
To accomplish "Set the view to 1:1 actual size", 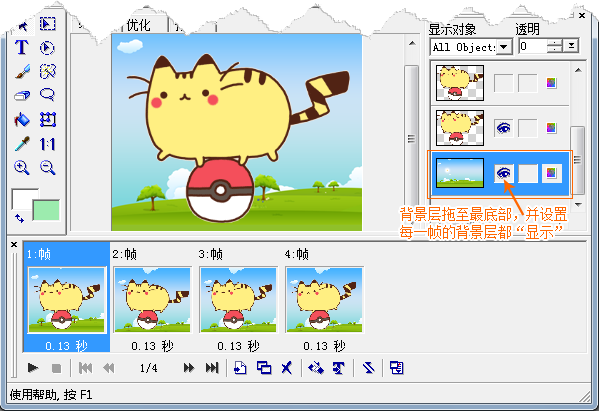I will click(47, 144).
